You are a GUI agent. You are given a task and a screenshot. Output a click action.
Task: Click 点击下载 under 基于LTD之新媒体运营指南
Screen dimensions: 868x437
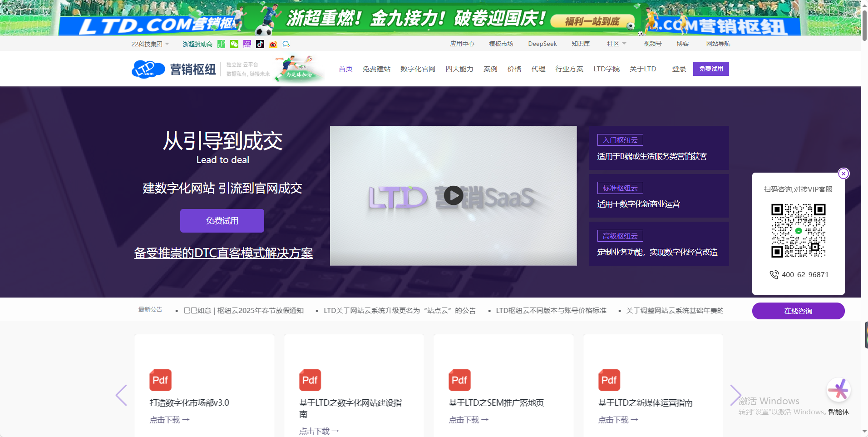click(618, 420)
